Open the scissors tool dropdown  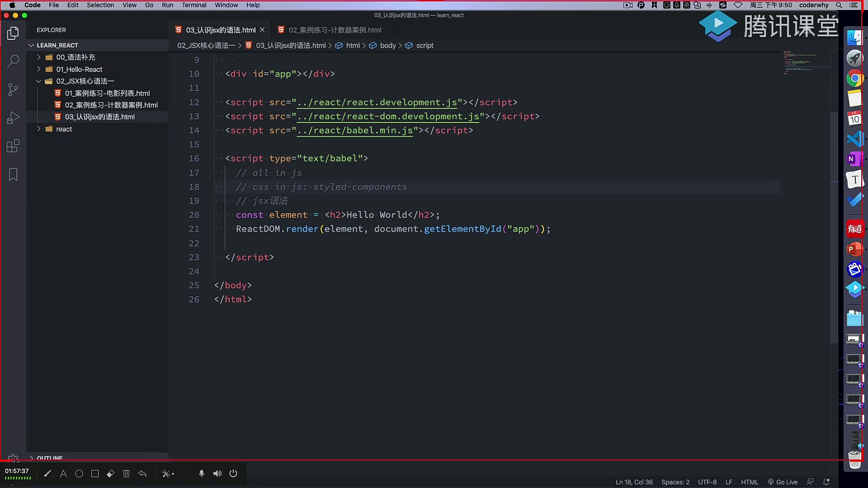click(168, 474)
